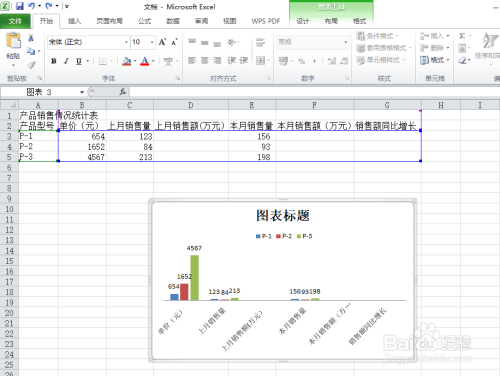Click bottom align icon
The height and width of the screenshot is (376, 500).
(217, 43)
